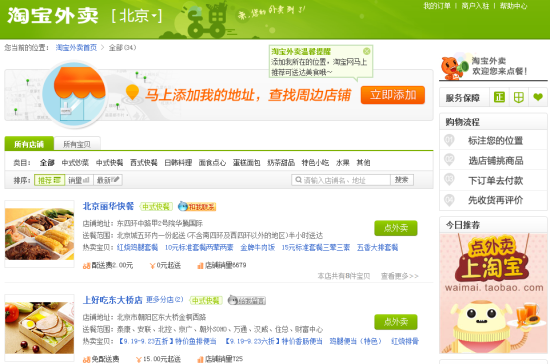Click Taobao mascot with megaphone icon

click(455, 68)
